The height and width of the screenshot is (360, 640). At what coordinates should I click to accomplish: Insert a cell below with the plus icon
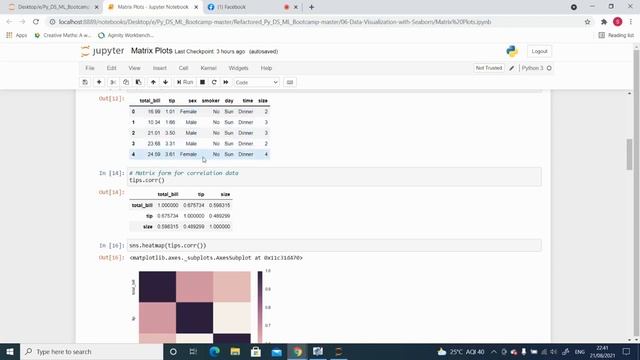[99, 82]
